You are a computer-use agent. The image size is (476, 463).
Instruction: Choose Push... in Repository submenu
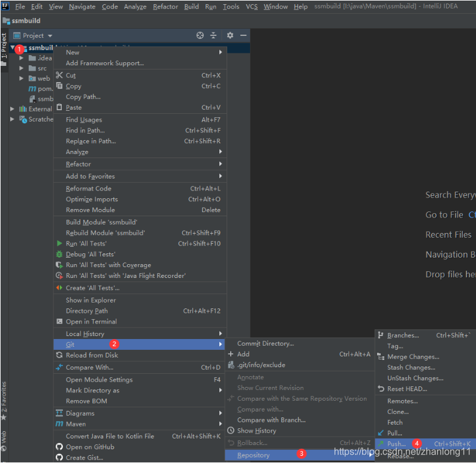(x=425, y=444)
